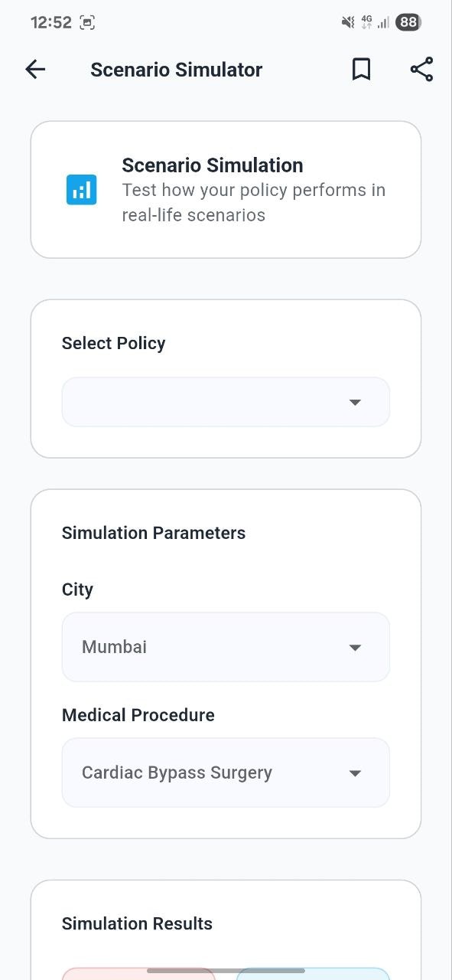Image resolution: width=452 pixels, height=980 pixels.
Task: Expand the Medical Procedure dropdown arrow
Action: [355, 773]
